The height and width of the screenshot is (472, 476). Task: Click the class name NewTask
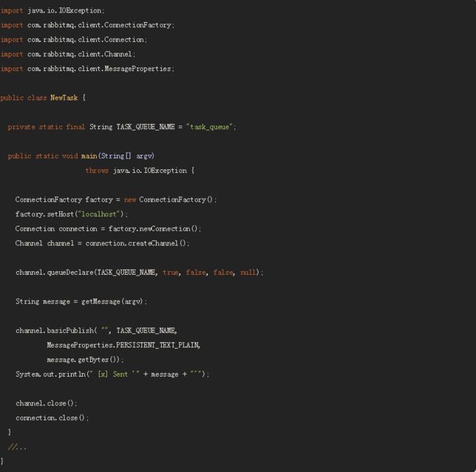[64, 97]
